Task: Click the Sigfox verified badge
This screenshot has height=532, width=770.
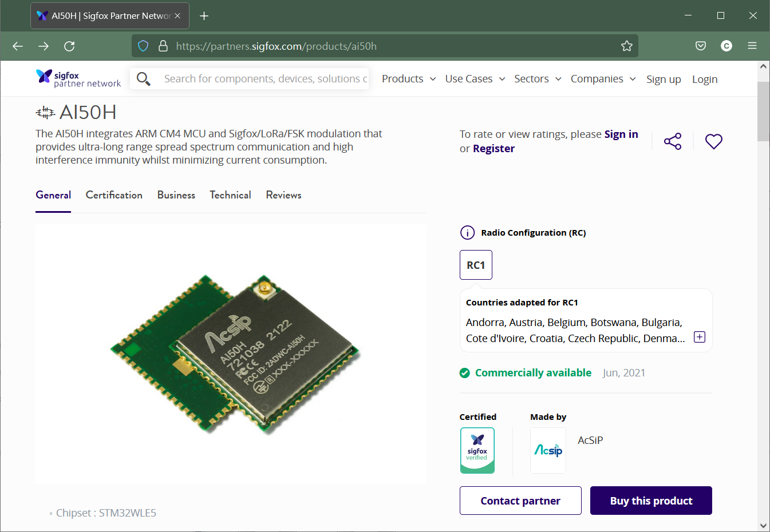Action: click(477, 451)
